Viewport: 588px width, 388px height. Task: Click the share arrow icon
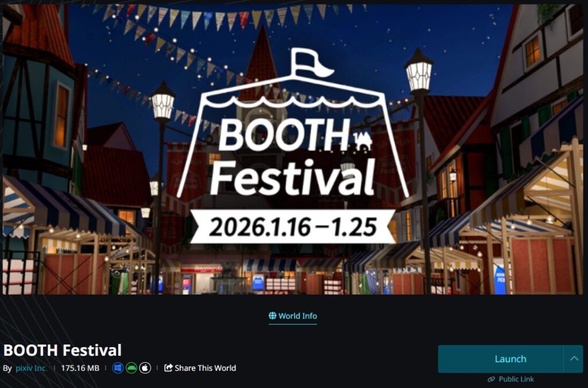[168, 368]
